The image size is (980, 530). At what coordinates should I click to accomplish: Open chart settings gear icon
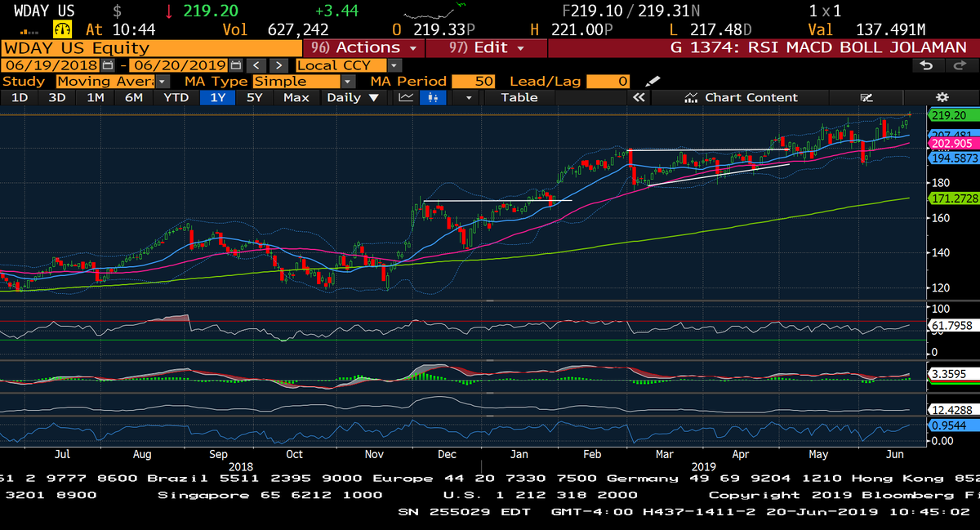[x=941, y=97]
